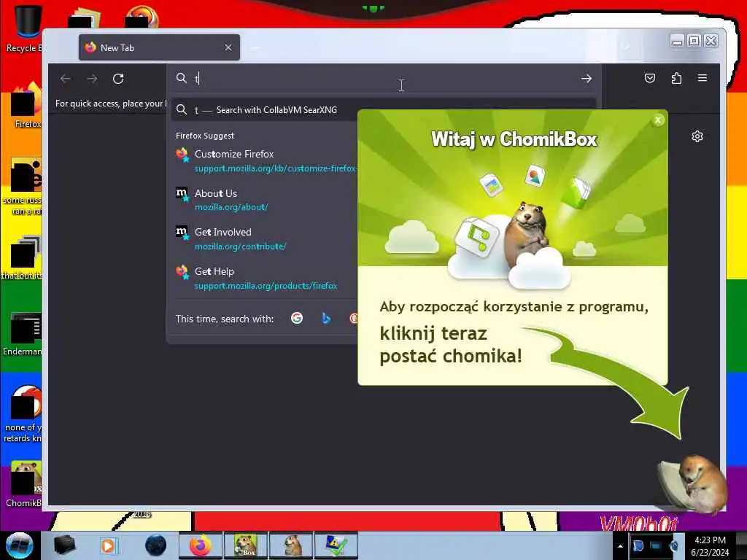The width and height of the screenshot is (747, 560).
Task: Choose 't — Search with CollabVM SearXNG' suggestion
Action: tap(264, 110)
